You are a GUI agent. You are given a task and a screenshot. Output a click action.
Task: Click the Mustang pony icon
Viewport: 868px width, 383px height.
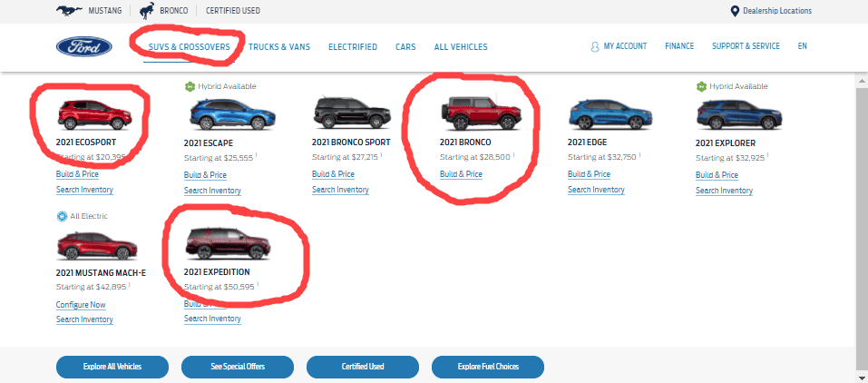[x=69, y=11]
